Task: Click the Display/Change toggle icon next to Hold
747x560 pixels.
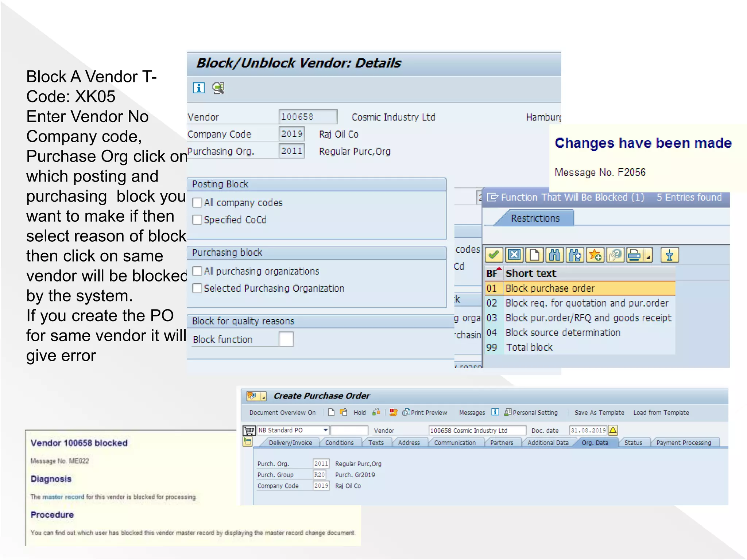Action: (x=344, y=412)
